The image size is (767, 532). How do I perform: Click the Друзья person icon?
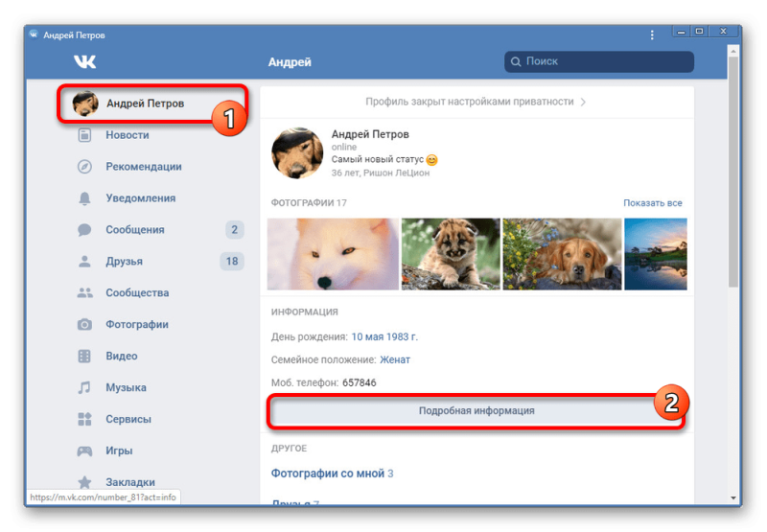coord(84,261)
